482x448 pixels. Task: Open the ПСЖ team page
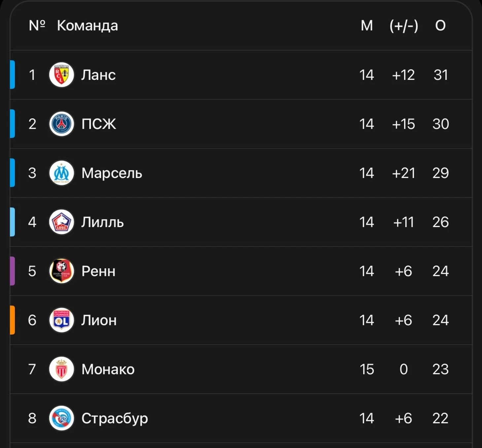[99, 124]
